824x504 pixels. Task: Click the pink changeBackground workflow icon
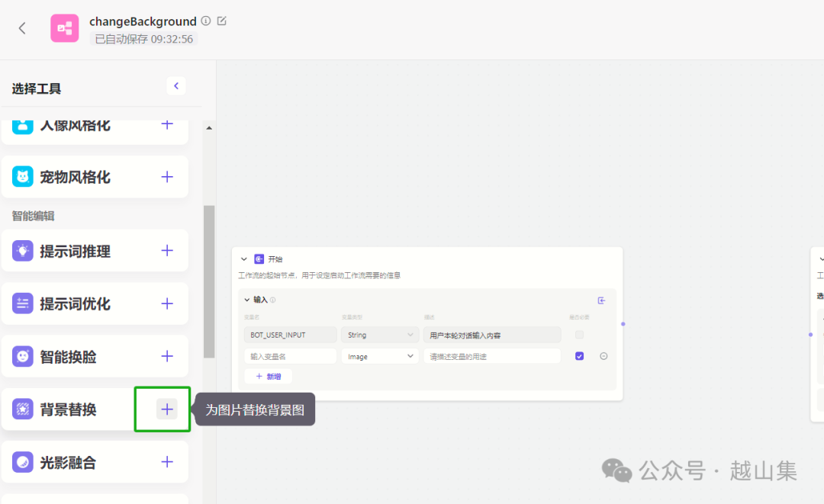[65, 28]
